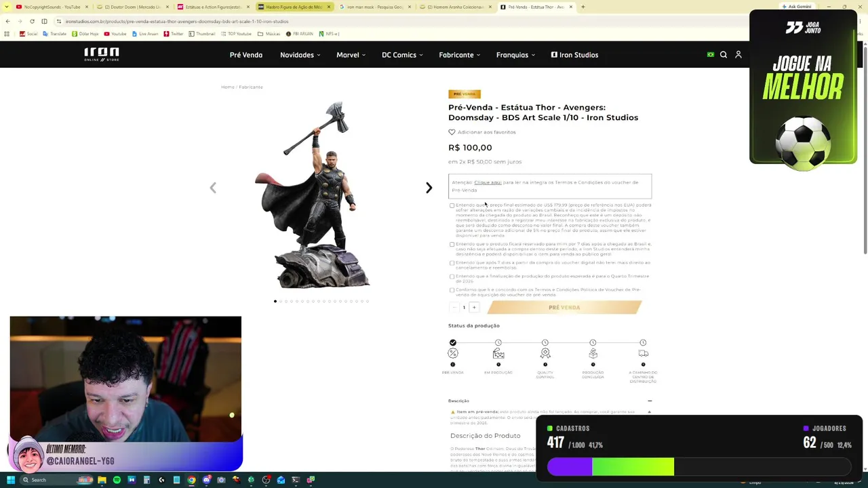Switch to the Homem Aranha Colecionável tab

tap(455, 7)
